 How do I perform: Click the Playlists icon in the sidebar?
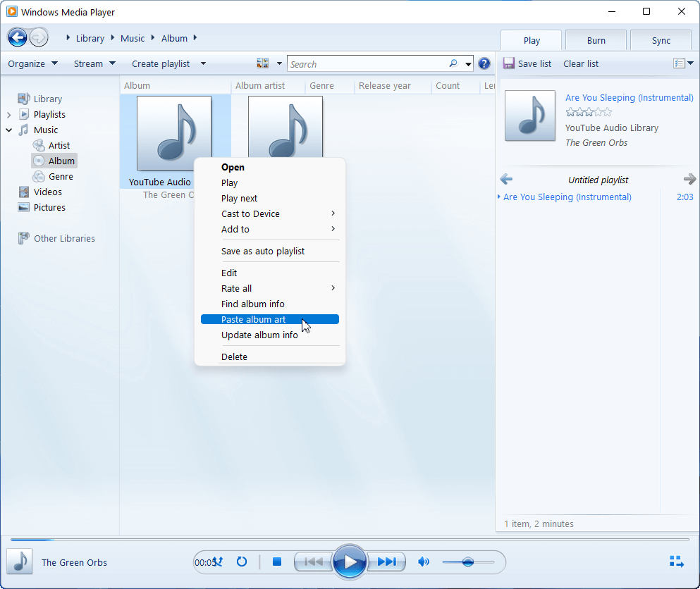pyautogui.click(x=24, y=114)
